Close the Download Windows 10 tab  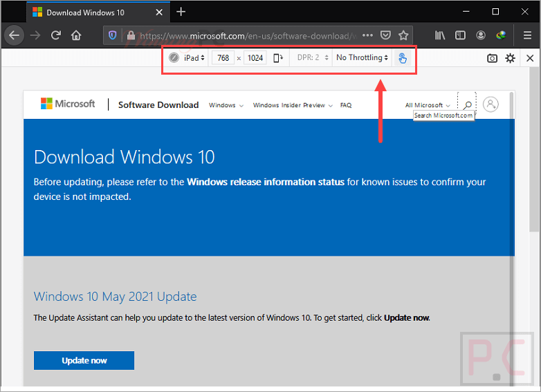point(159,12)
